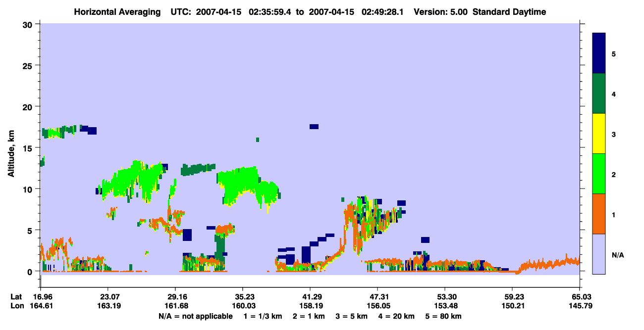Click the lavender N/A colorbar segment
644x330 pixels.
[599, 254]
